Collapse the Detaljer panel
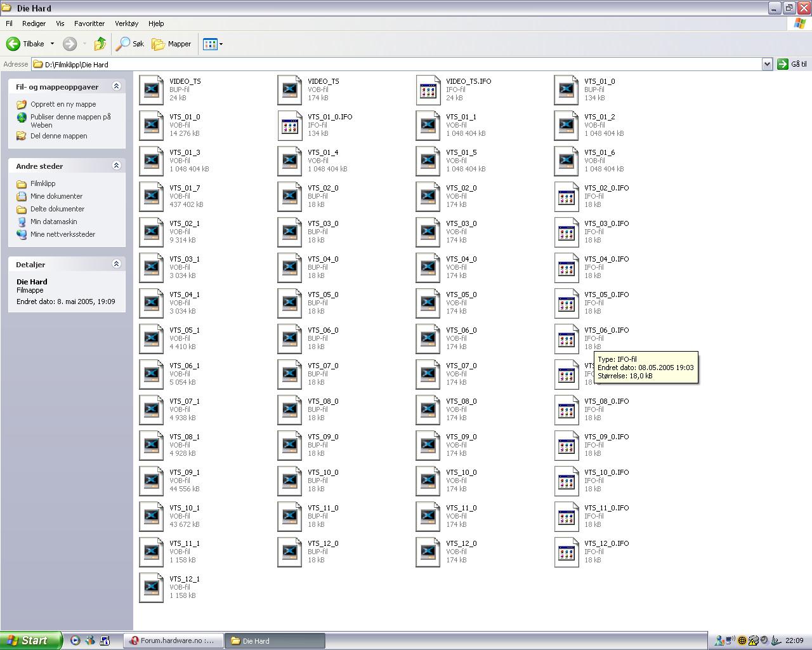812x650 pixels. (116, 264)
